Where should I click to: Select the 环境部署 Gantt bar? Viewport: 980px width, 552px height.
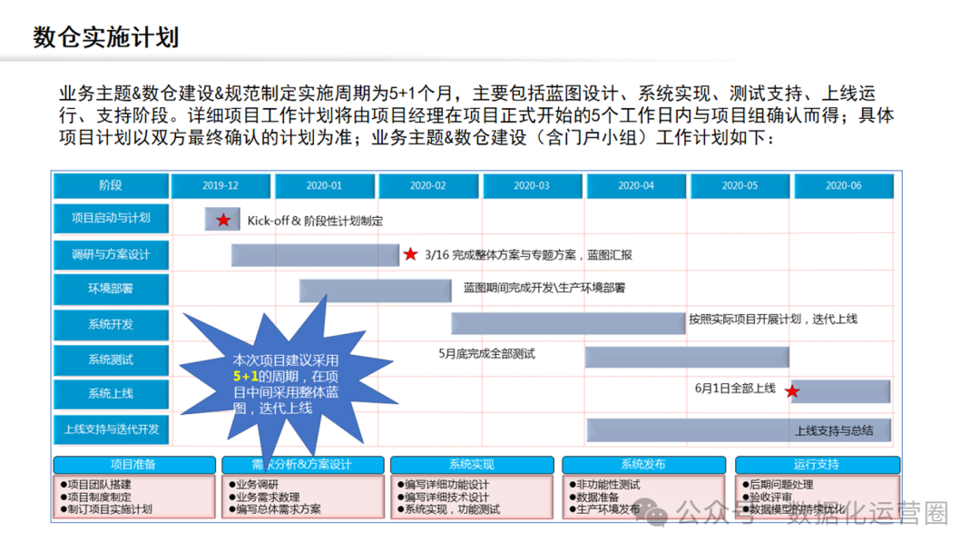[x=375, y=291]
